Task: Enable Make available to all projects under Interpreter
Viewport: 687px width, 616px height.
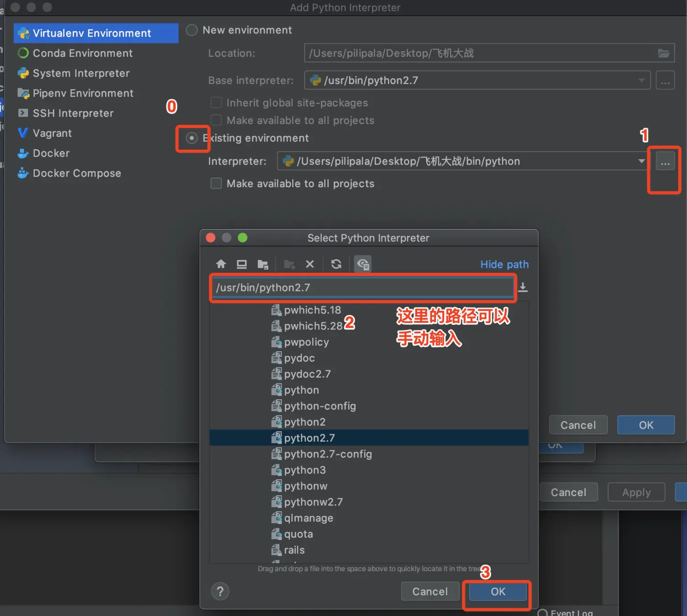Action: coord(216,184)
